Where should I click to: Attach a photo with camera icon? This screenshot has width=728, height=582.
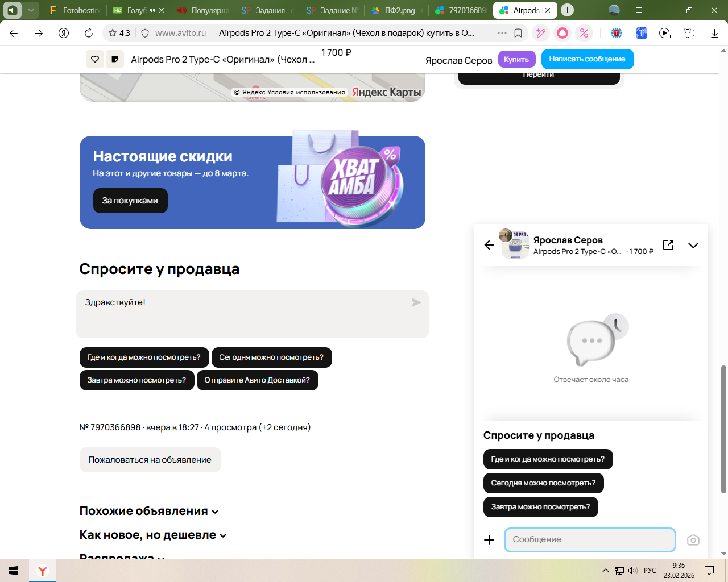693,540
